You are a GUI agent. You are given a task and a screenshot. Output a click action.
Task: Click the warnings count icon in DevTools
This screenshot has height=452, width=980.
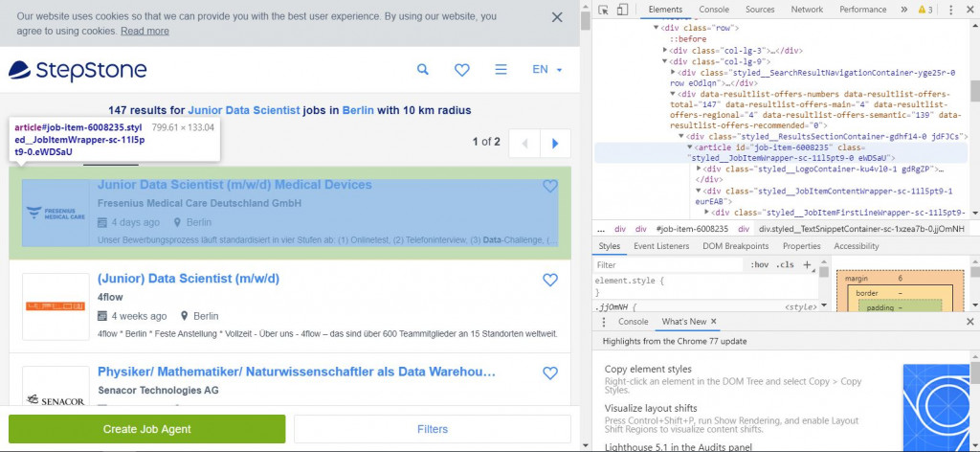click(x=925, y=10)
